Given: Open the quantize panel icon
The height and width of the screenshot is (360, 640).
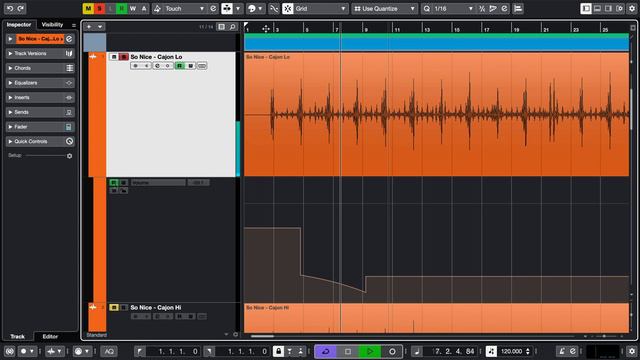Looking at the screenshot, I should pyautogui.click(x=518, y=9).
